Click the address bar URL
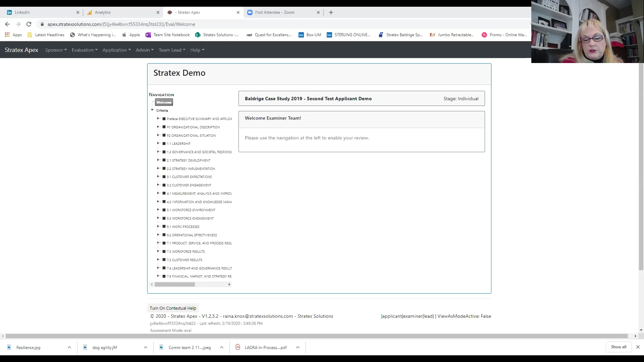The height and width of the screenshot is (362, 644). point(121,24)
